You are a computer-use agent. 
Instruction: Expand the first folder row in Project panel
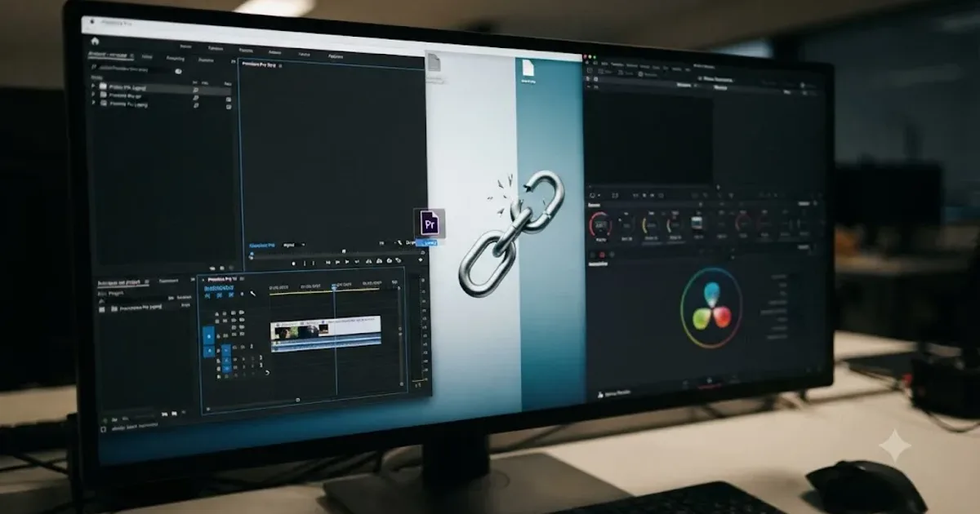coord(93,86)
